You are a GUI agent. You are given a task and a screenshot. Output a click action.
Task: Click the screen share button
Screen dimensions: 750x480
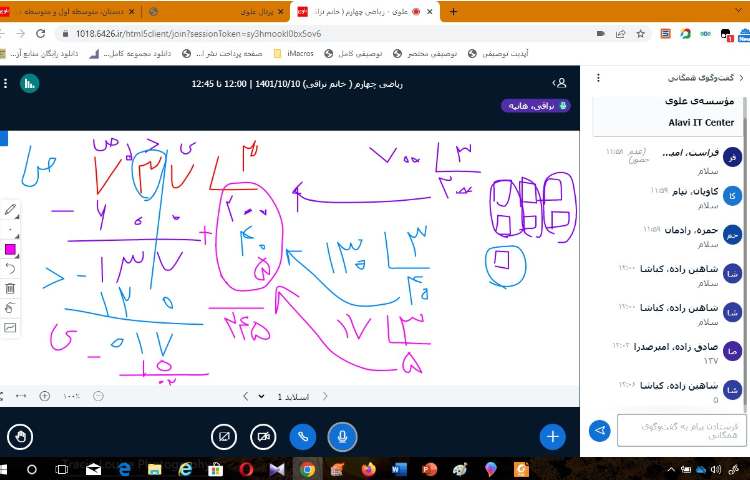[224, 436]
